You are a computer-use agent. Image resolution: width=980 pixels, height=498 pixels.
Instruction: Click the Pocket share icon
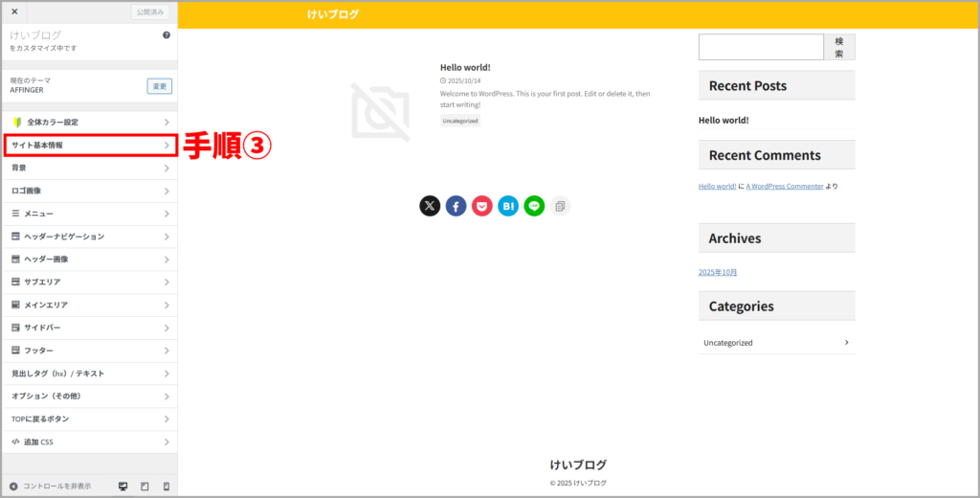tap(482, 206)
